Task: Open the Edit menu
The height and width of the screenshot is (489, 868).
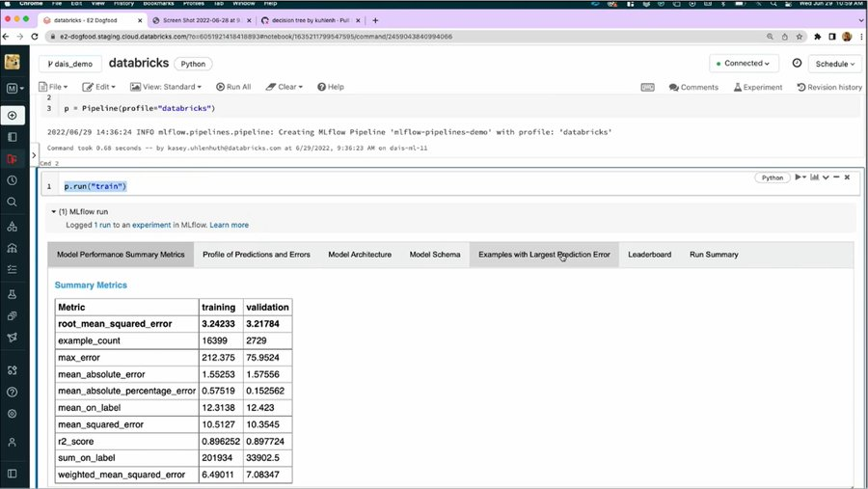Action: pyautogui.click(x=98, y=87)
